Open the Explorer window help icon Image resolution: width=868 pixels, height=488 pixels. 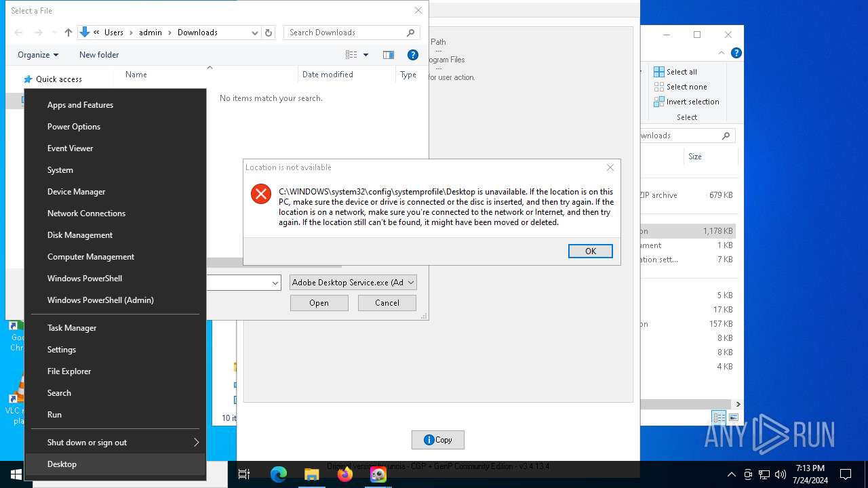point(736,53)
